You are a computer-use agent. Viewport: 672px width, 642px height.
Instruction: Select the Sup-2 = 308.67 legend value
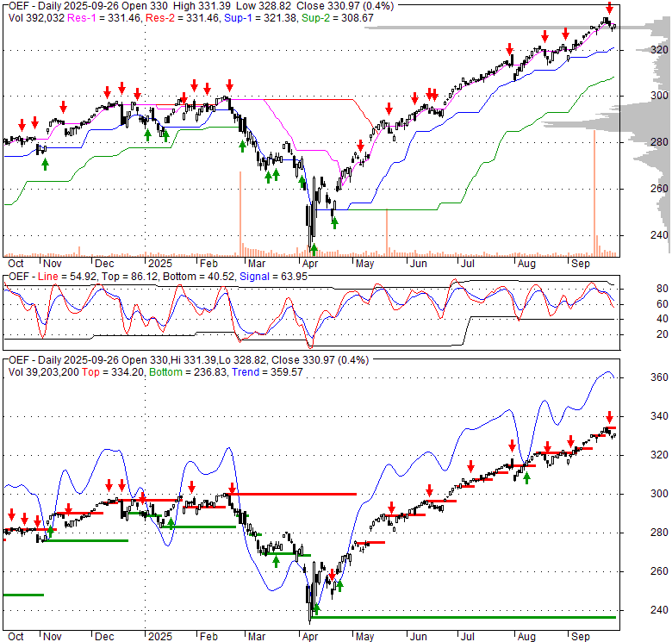point(337,18)
